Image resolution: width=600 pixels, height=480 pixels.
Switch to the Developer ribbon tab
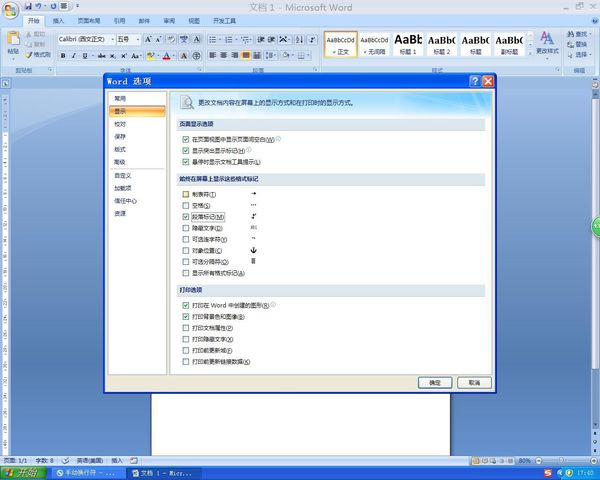224,21
